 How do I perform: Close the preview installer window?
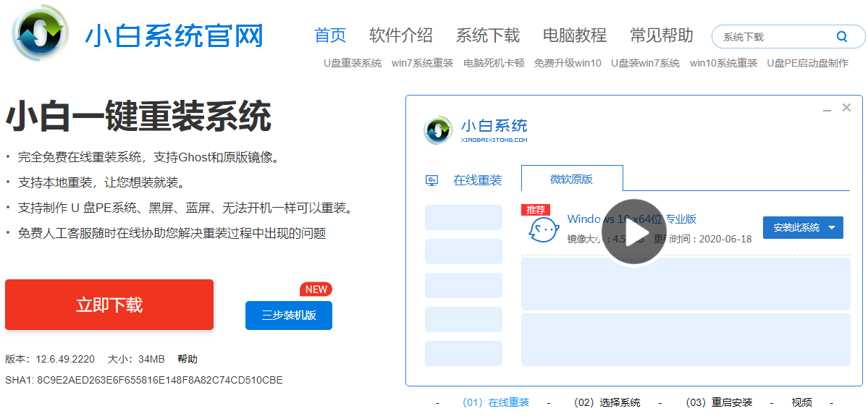point(846,108)
